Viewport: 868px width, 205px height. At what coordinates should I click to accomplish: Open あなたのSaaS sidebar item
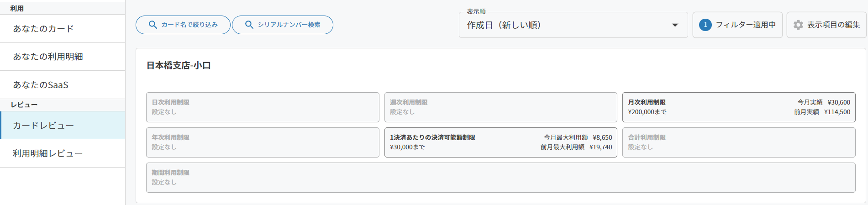point(63,85)
